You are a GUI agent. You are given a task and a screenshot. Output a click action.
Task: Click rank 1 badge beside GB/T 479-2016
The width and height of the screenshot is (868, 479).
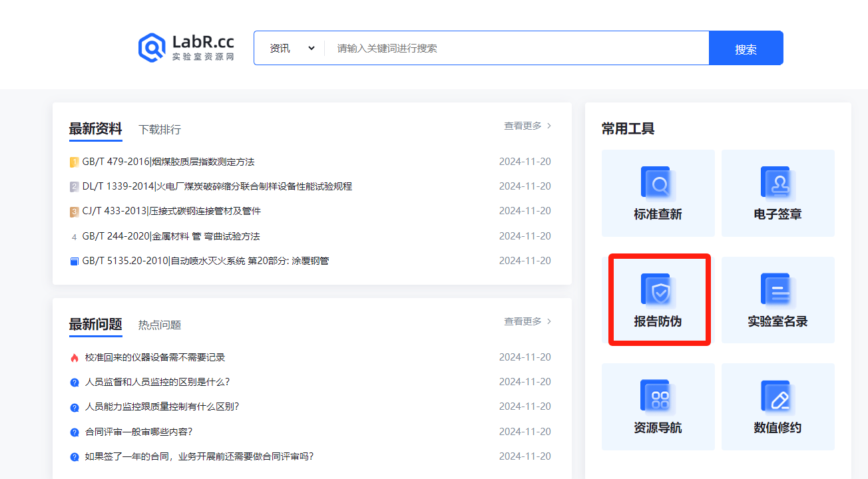[75, 162]
